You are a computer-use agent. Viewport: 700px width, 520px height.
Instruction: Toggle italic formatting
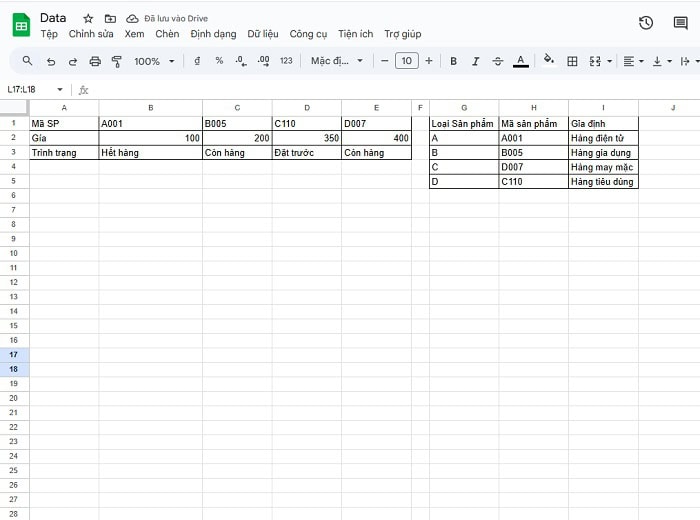coord(475,61)
